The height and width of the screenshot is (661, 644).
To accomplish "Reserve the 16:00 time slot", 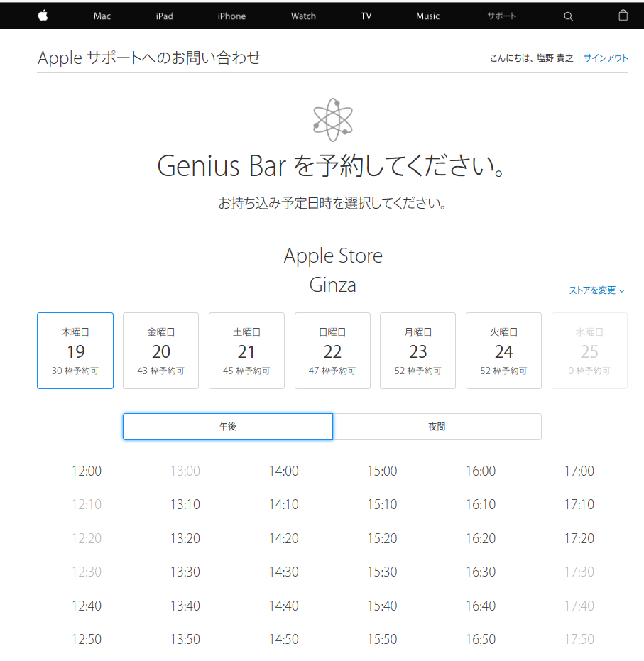I will click(x=481, y=471).
